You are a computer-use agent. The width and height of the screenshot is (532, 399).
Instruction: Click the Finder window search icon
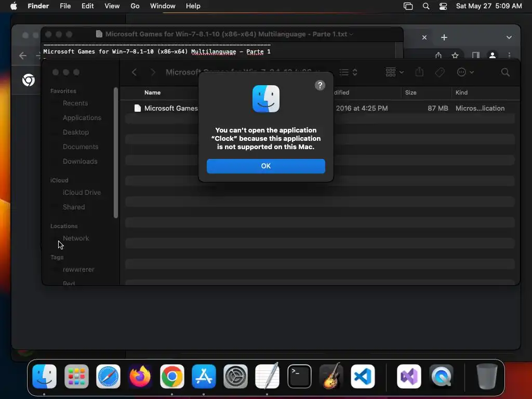pos(505,72)
